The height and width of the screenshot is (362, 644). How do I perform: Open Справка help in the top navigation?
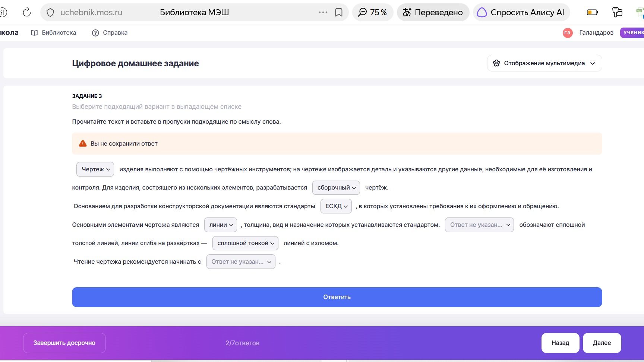(x=110, y=33)
